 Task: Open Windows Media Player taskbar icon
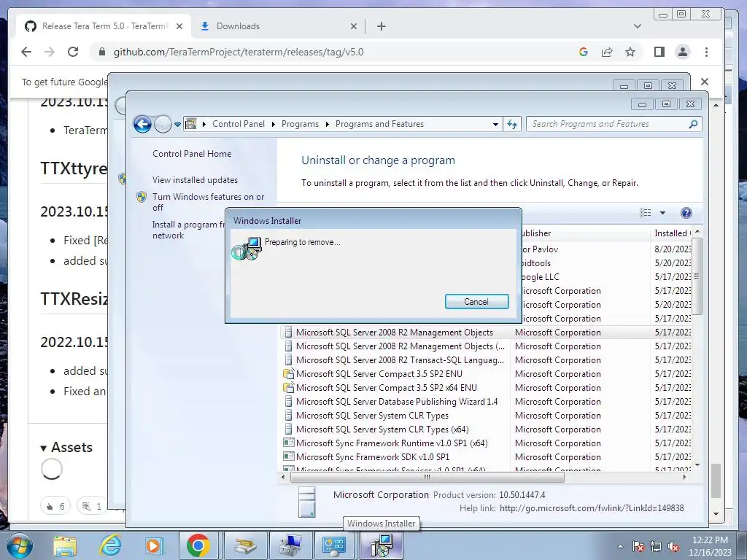coord(153,546)
